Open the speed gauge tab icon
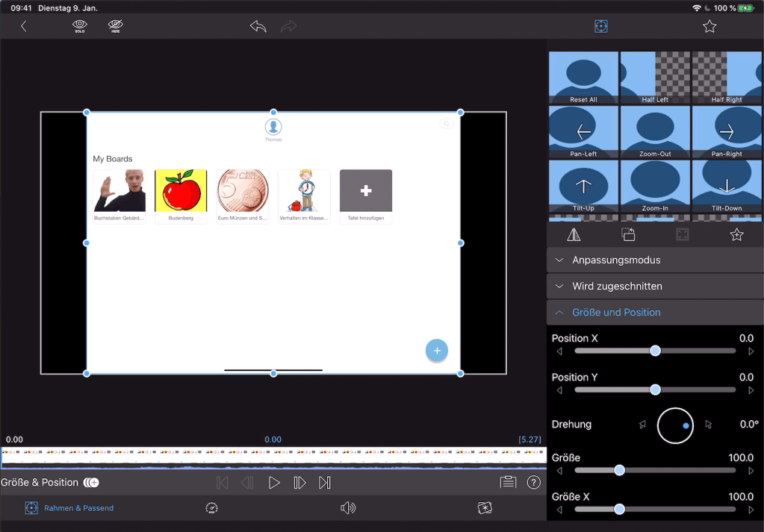The height and width of the screenshot is (532, 764). tap(211, 508)
